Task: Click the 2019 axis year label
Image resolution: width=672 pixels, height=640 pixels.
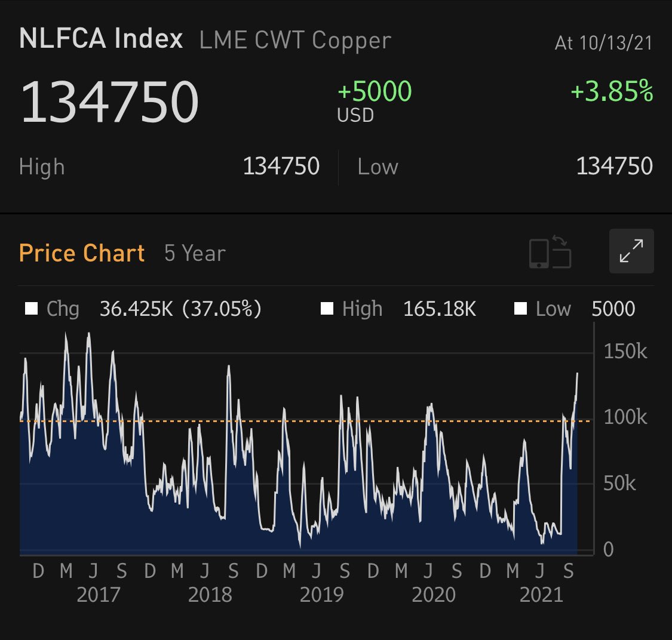Action: pyautogui.click(x=323, y=594)
